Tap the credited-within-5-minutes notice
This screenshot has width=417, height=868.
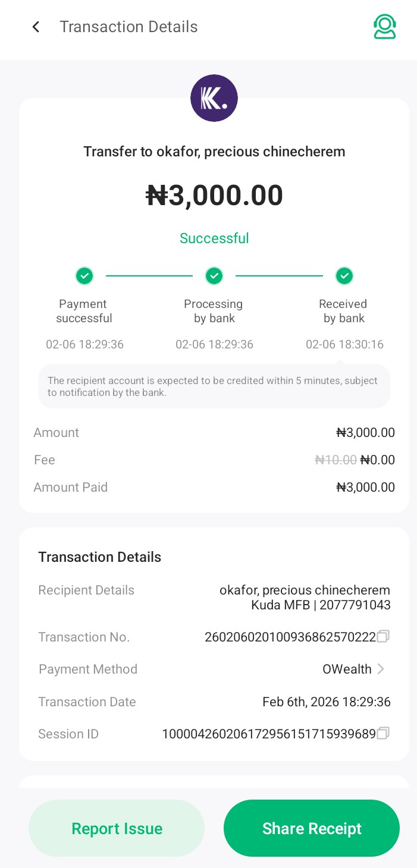click(x=213, y=386)
